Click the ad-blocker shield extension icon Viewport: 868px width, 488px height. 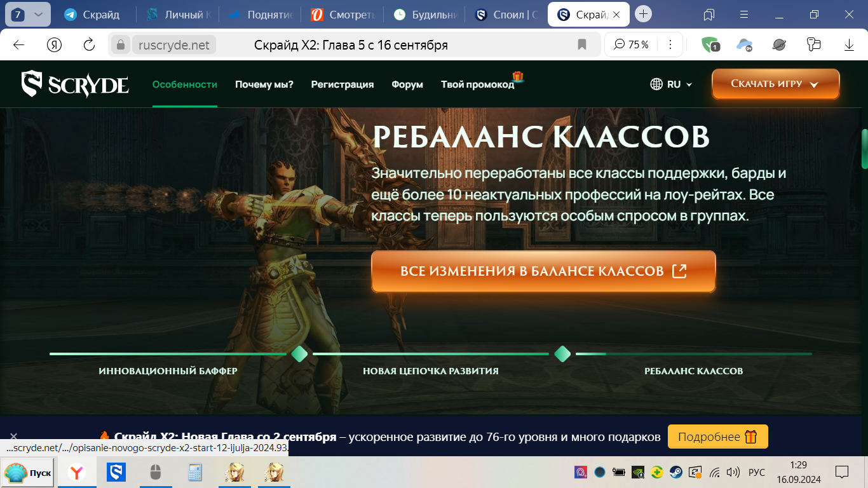710,44
